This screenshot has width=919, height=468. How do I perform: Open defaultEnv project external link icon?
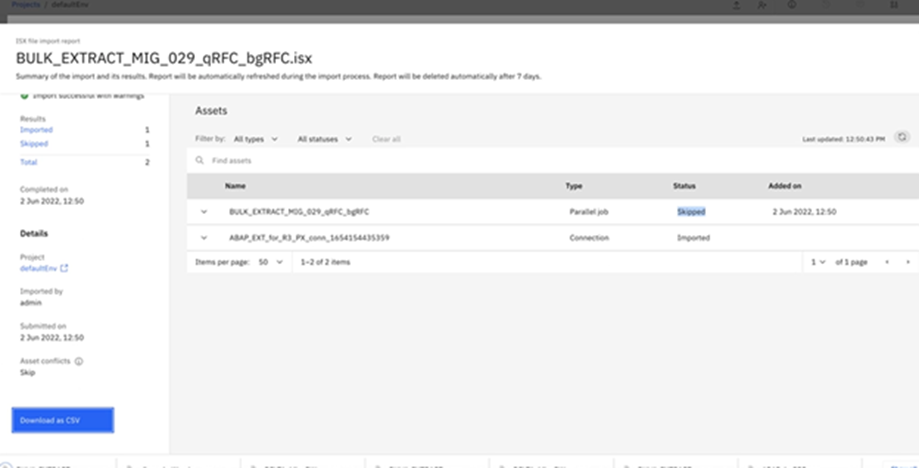[65, 268]
